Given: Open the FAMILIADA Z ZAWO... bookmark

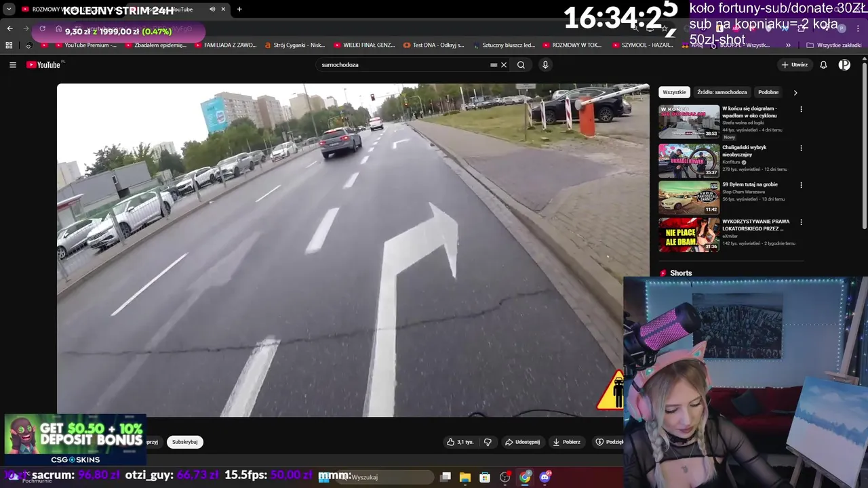Looking at the screenshot, I should tap(226, 45).
